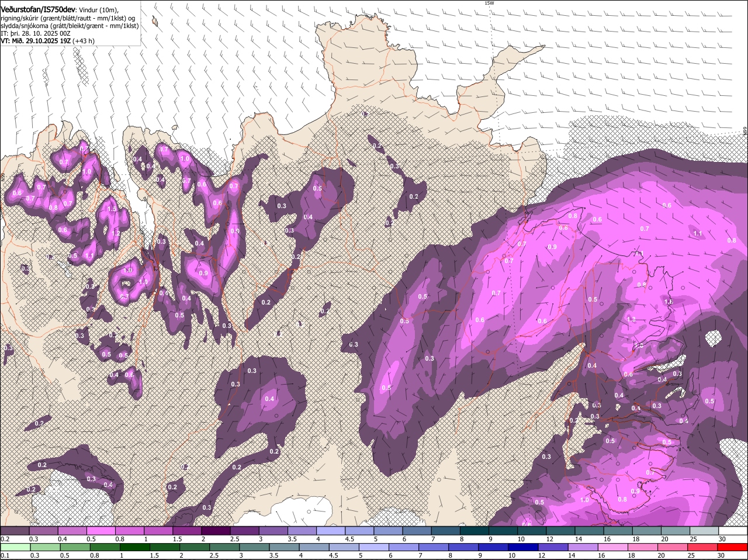Viewport: 748px width, 560px height.
Task: Click the '1.6' snowfall value on the map
Action: (669, 302)
